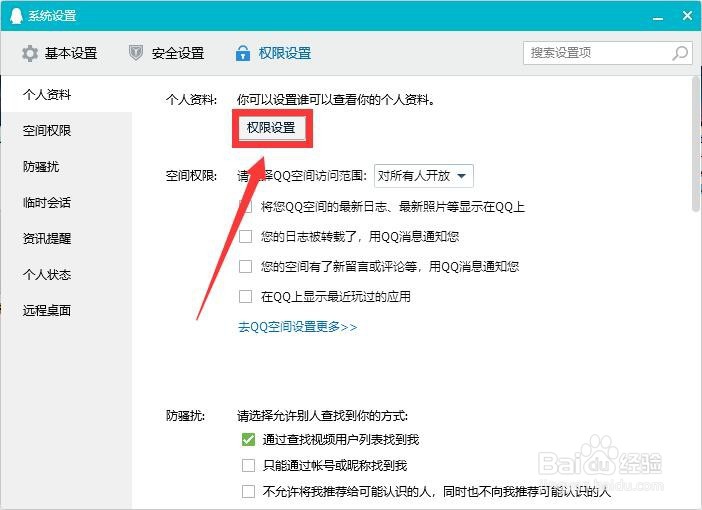Select 防骚扰 in the left sidebar
The width and height of the screenshot is (702, 510).
click(66, 167)
